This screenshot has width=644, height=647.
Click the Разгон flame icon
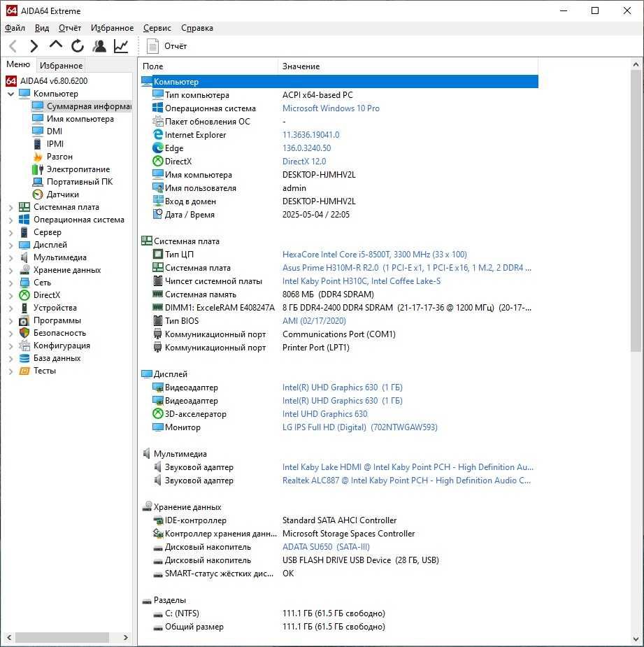point(38,157)
